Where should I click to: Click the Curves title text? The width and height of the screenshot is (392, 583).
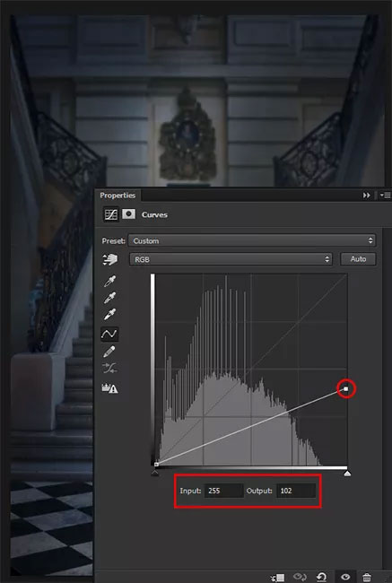pos(154,215)
